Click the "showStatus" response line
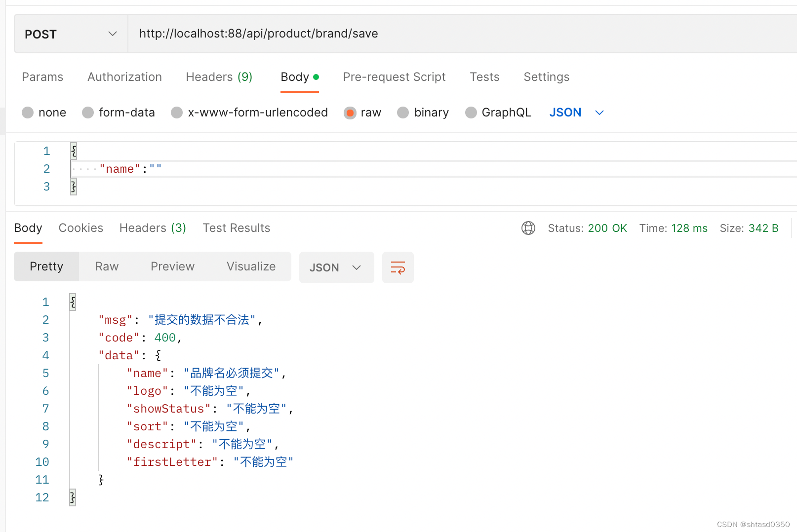797x532 pixels. point(210,409)
